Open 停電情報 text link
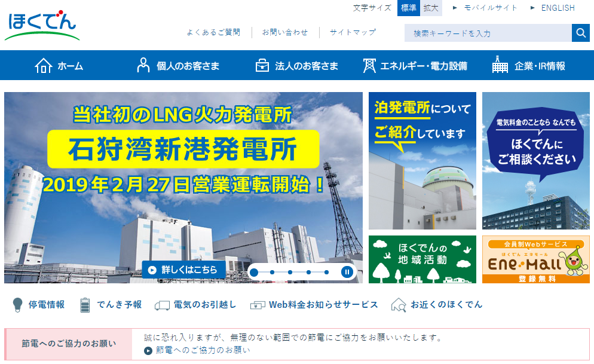The height and width of the screenshot is (364, 594). pyautogui.click(x=47, y=305)
